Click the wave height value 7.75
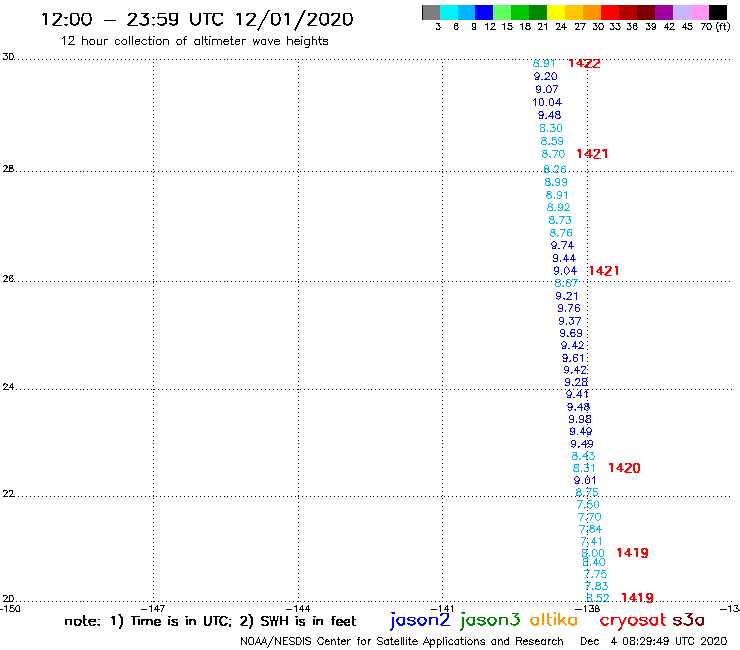The height and width of the screenshot is (650, 740). click(595, 574)
